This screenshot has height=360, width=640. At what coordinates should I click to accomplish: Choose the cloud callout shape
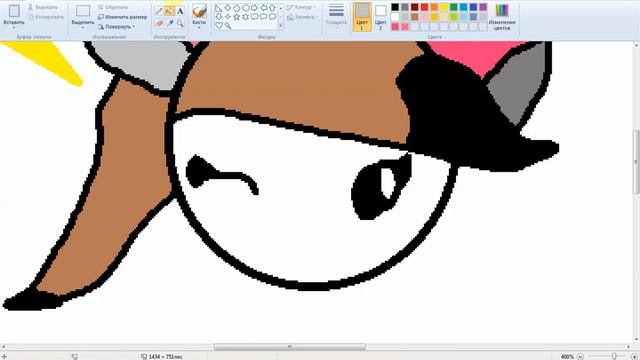coord(272,17)
